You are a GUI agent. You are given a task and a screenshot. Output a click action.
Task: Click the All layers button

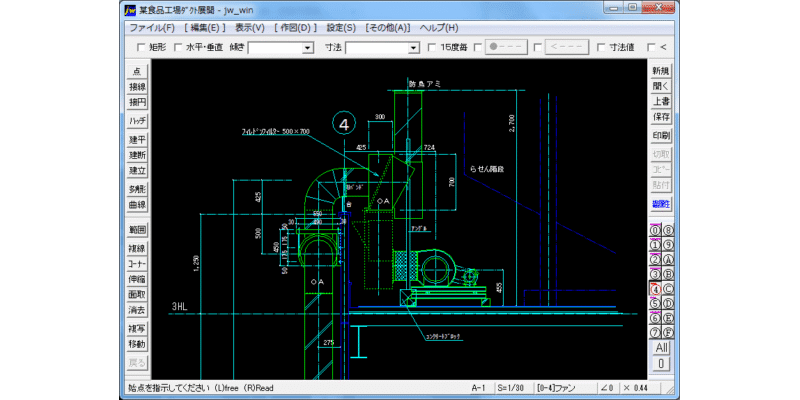pos(661,348)
